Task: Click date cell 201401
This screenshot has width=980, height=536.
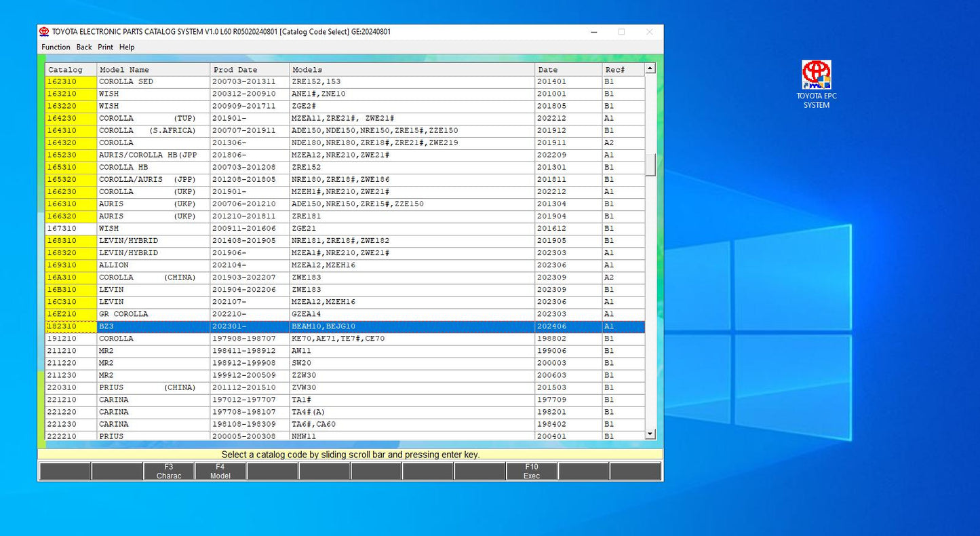Action: 568,81
